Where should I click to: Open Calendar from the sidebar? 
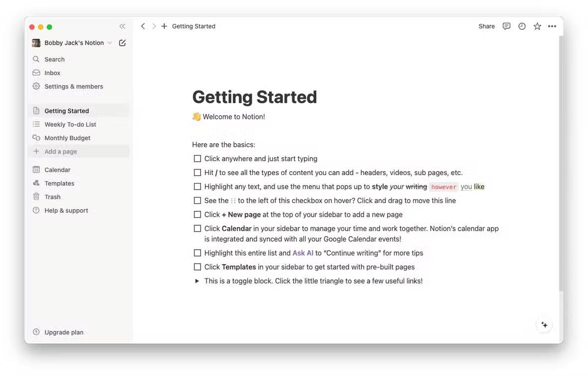tap(57, 170)
